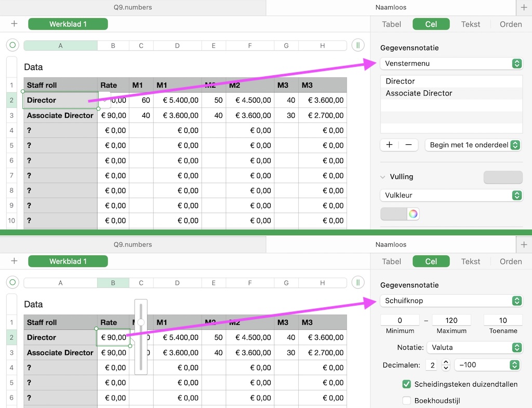This screenshot has height=408, width=532.
Task: Click the slider knob beside the Rate cell
Action: (x=141, y=322)
